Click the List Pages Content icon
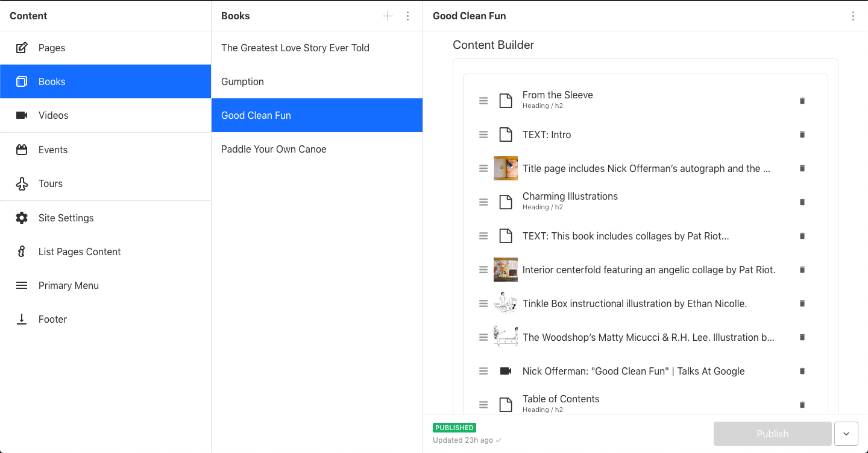This screenshot has width=868, height=453. click(22, 252)
